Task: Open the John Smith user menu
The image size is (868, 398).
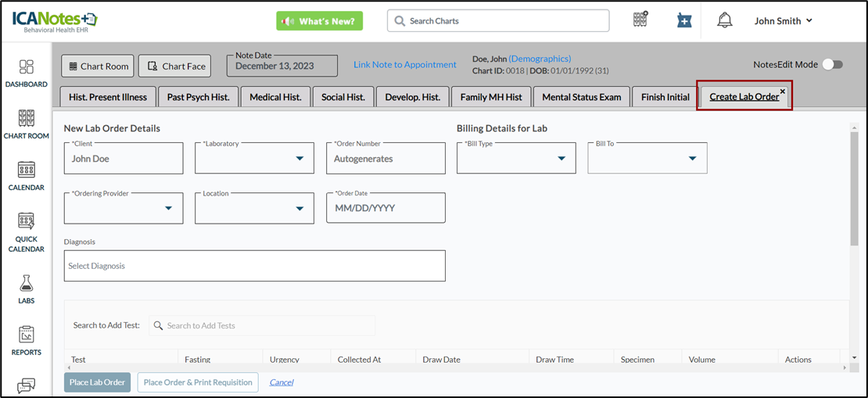Action: [x=783, y=21]
